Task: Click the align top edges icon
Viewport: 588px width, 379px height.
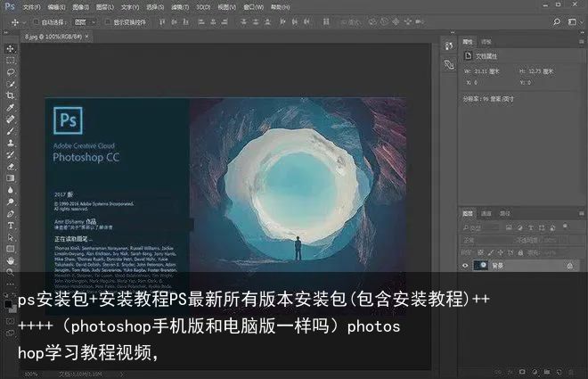Action: point(162,22)
